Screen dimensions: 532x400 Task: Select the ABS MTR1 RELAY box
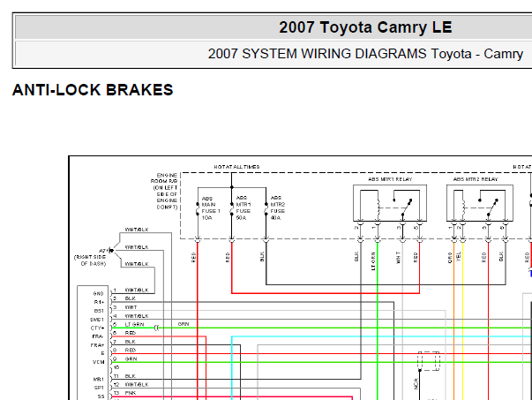[390, 203]
